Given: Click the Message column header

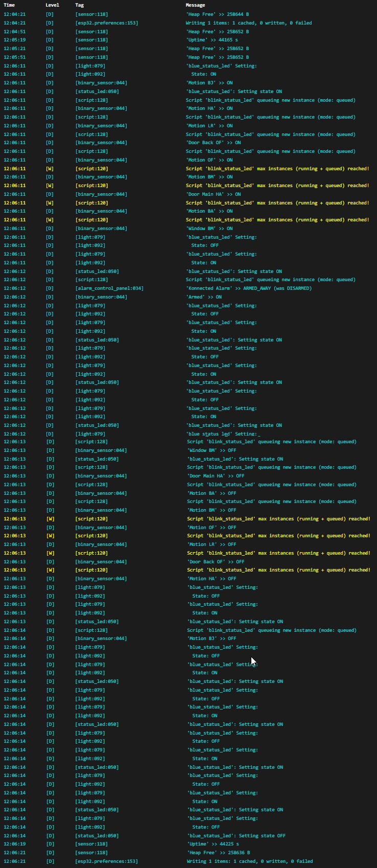Looking at the screenshot, I should click(x=195, y=5).
